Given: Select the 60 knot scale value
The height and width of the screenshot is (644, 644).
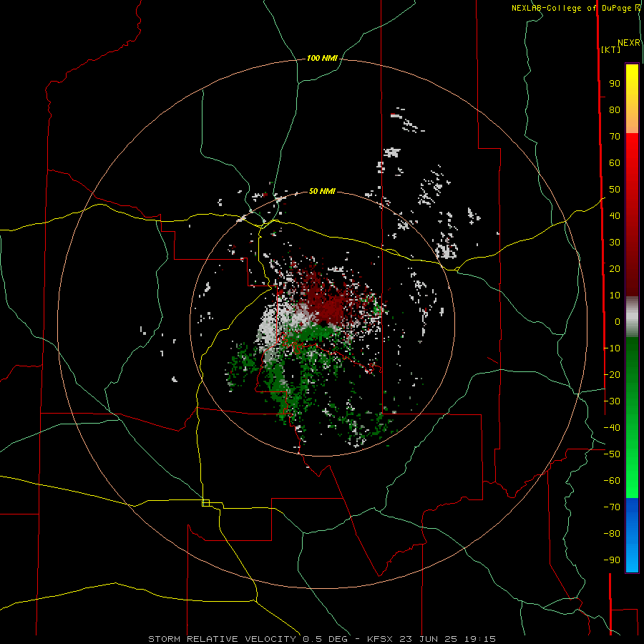Looking at the screenshot, I should point(615,163).
